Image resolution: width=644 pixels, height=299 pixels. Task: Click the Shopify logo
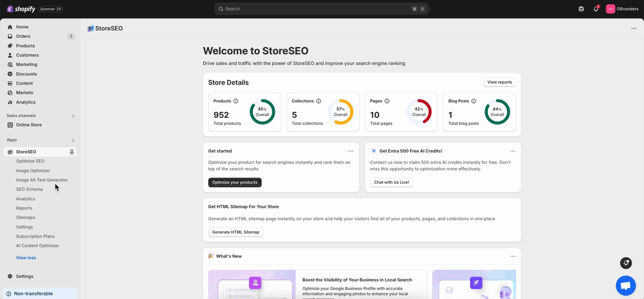[x=21, y=9]
